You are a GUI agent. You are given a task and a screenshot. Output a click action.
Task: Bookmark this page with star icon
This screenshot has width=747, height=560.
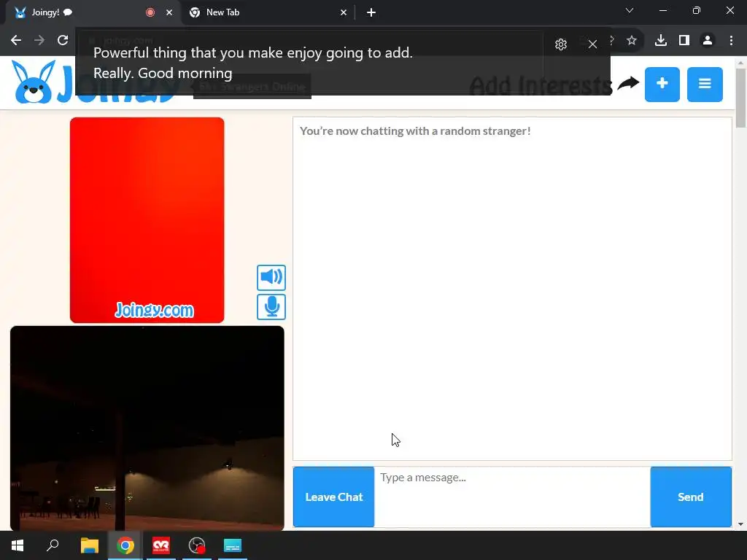click(632, 41)
